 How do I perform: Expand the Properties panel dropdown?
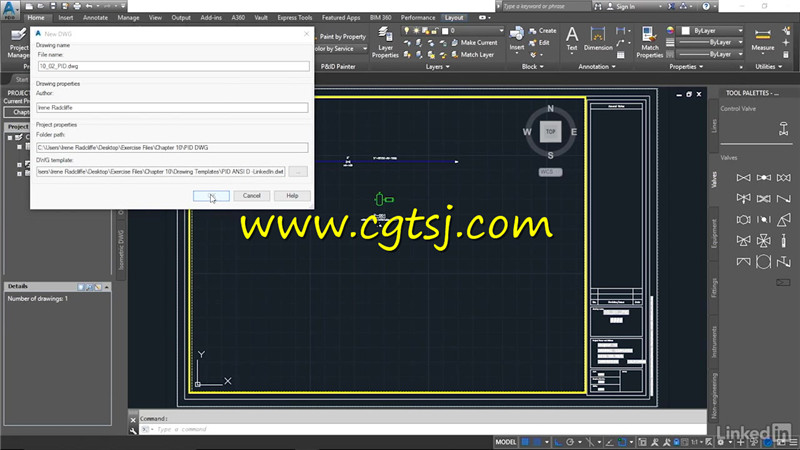tap(686, 67)
